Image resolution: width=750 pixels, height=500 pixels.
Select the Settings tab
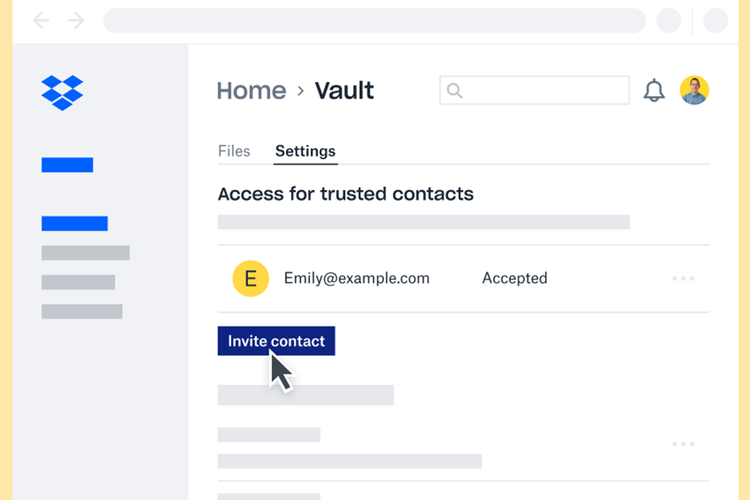[x=305, y=151]
